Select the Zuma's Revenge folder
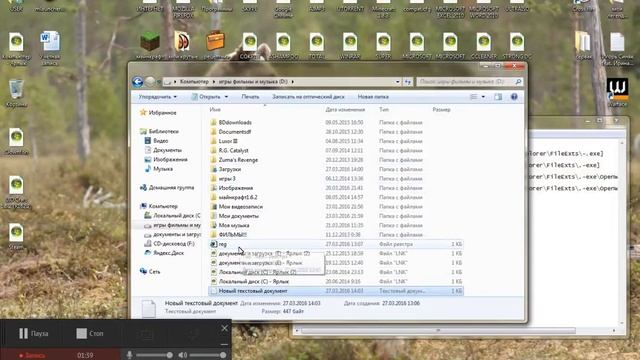The width and height of the screenshot is (640, 360). [x=238, y=160]
